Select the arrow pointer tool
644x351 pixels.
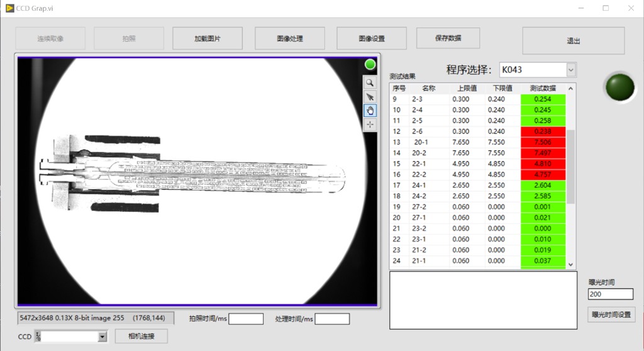tap(370, 97)
